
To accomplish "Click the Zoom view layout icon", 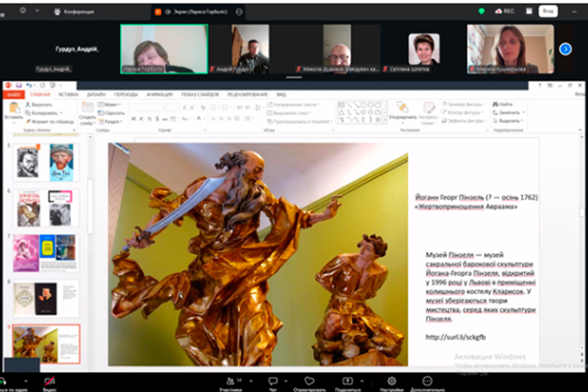I will point(529,11).
